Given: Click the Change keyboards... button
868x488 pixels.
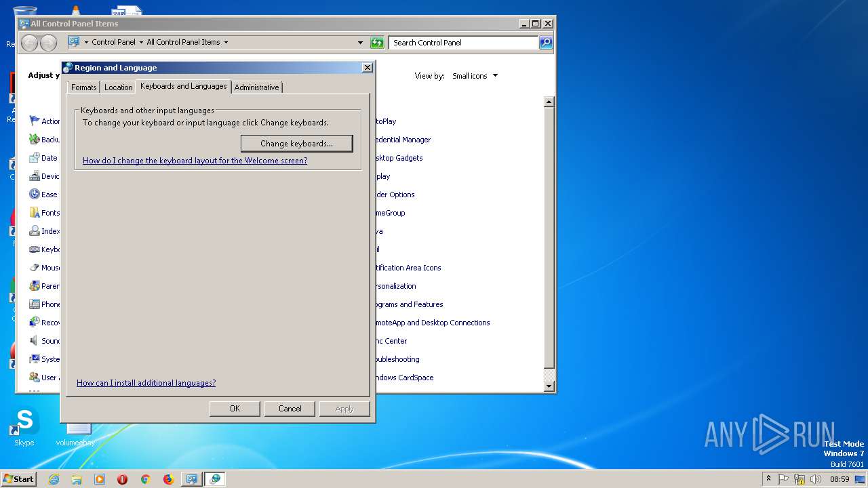Looking at the screenshot, I should 296,144.
